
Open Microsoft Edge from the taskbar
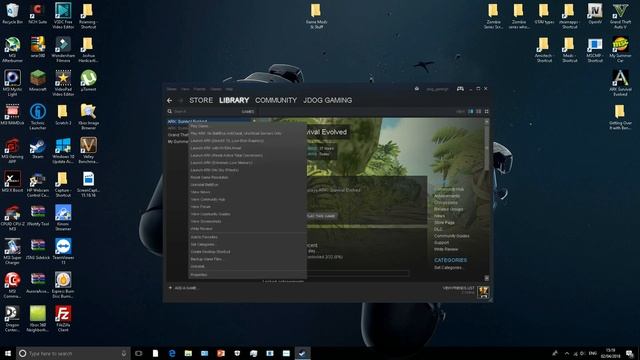point(172,353)
